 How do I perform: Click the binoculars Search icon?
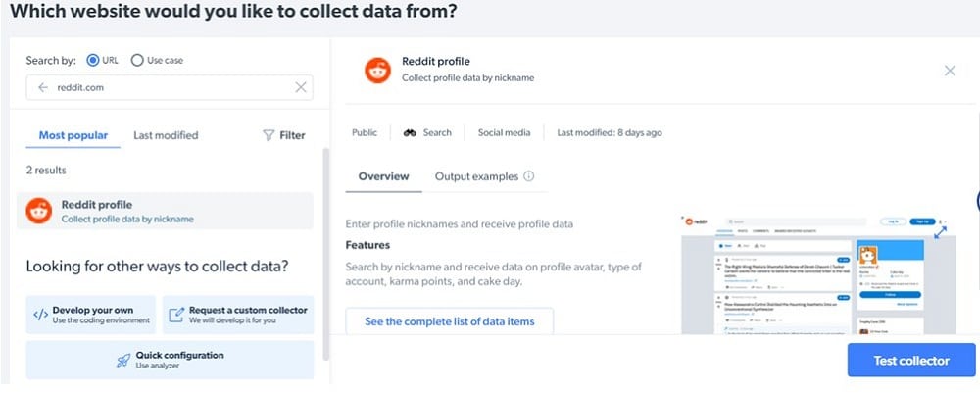pyautogui.click(x=410, y=133)
